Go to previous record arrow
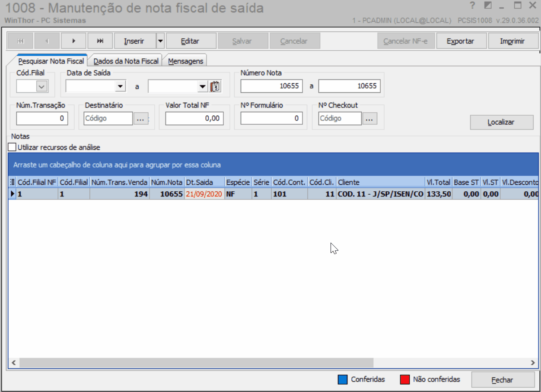 point(47,41)
